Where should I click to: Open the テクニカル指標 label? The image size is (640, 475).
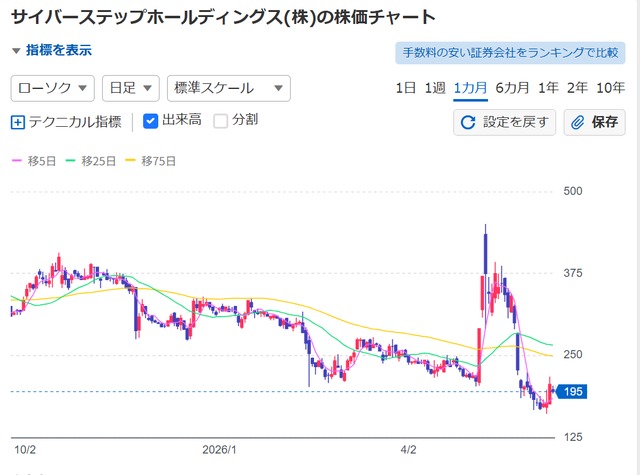[x=75, y=122]
